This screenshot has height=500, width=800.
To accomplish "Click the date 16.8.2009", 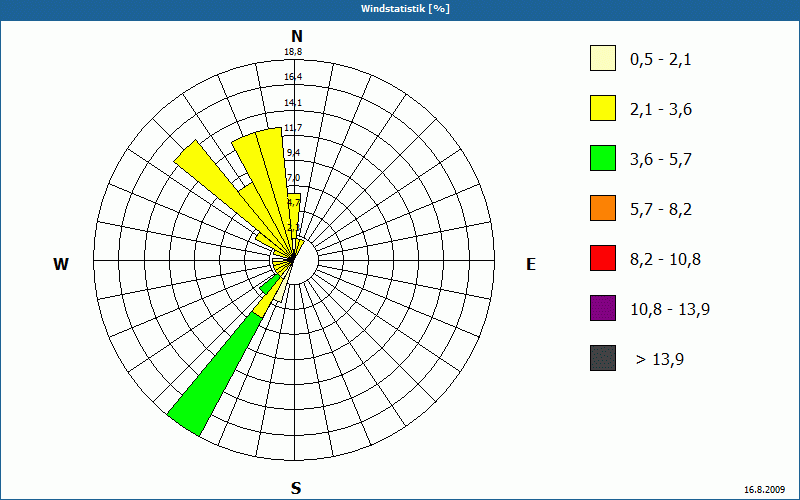I will tap(764, 490).
